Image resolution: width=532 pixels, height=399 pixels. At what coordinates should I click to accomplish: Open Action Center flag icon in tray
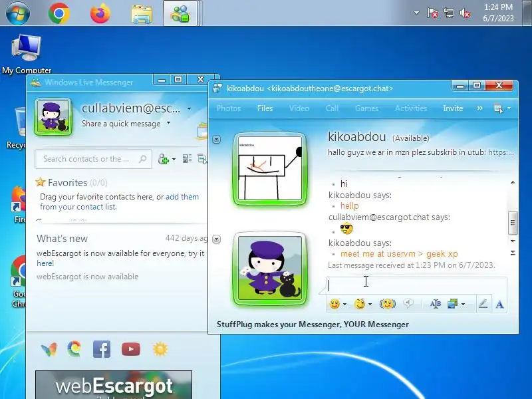coord(433,13)
